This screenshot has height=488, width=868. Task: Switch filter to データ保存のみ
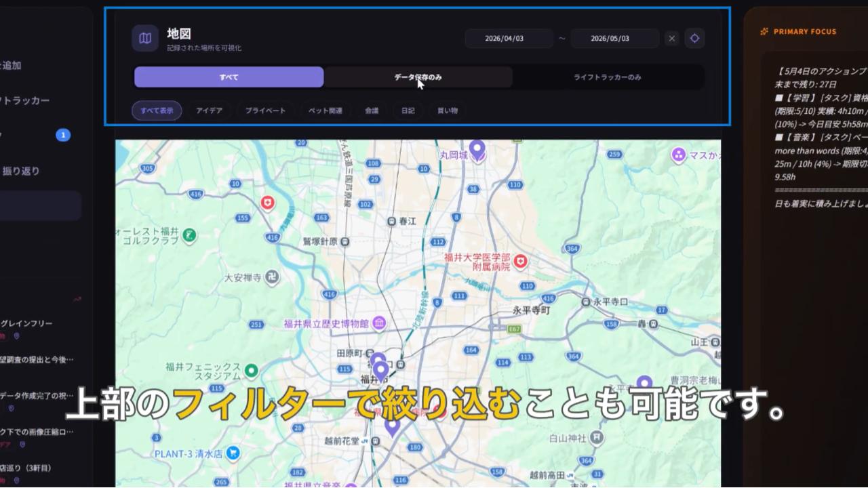pyautogui.click(x=418, y=77)
